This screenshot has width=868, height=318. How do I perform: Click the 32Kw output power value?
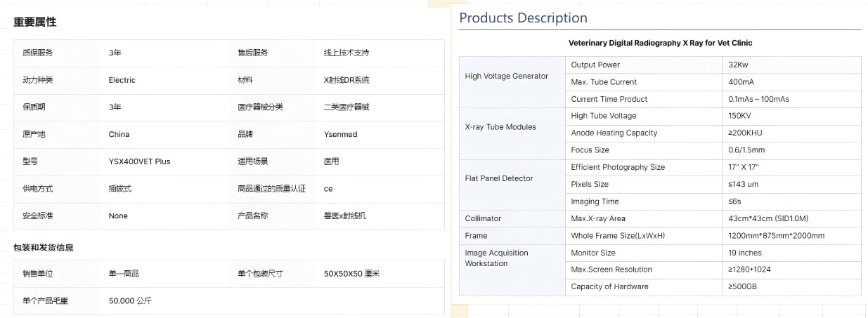pos(738,65)
